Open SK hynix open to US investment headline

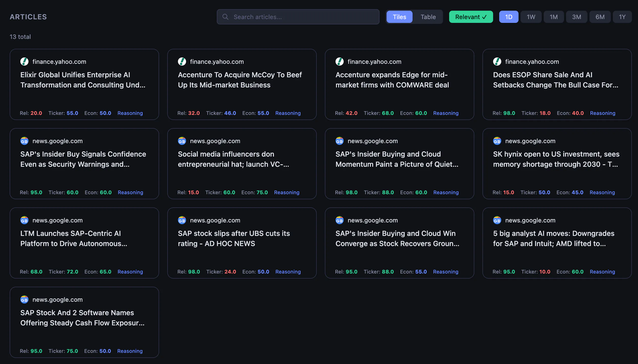[556, 159]
